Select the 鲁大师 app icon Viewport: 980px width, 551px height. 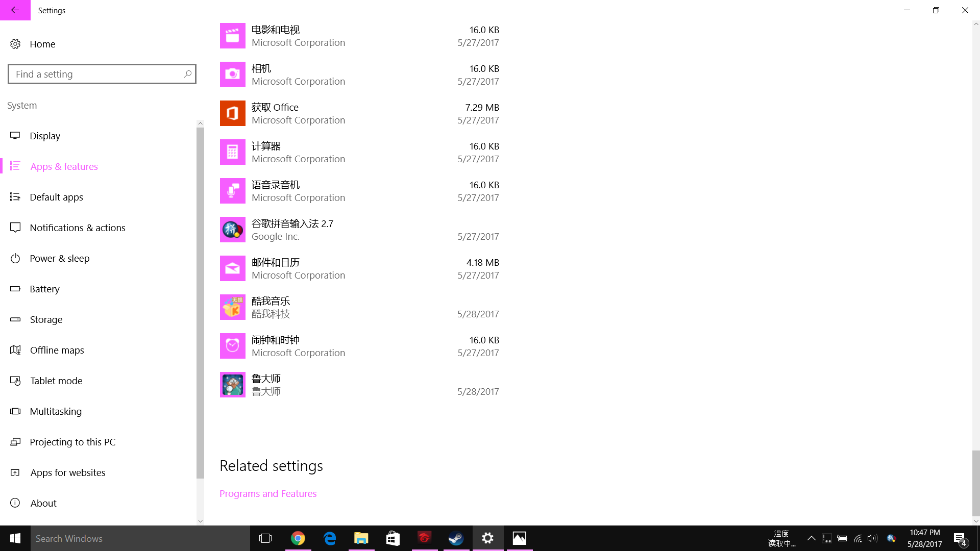coord(232,385)
